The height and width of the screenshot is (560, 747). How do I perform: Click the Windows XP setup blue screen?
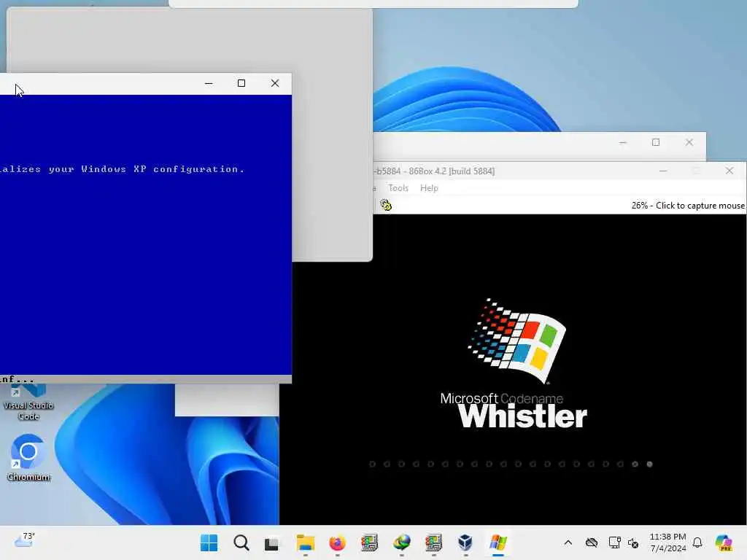[146, 234]
